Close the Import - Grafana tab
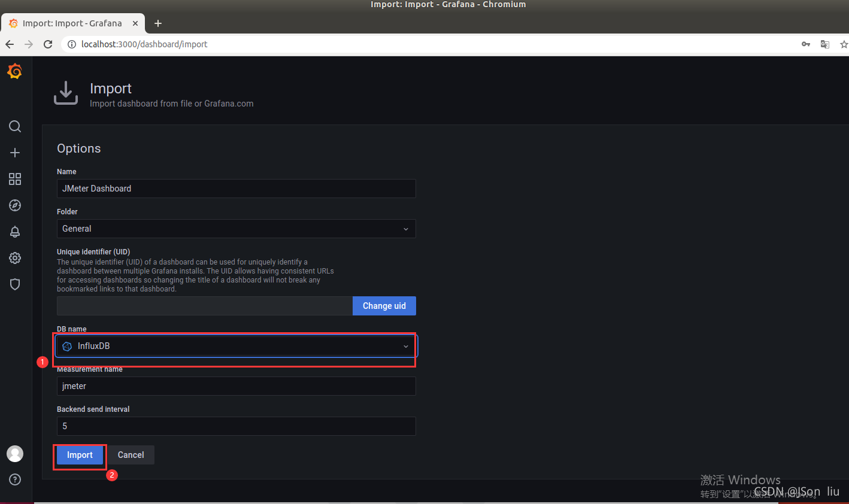Screen dimensions: 849x504 pyautogui.click(x=135, y=23)
